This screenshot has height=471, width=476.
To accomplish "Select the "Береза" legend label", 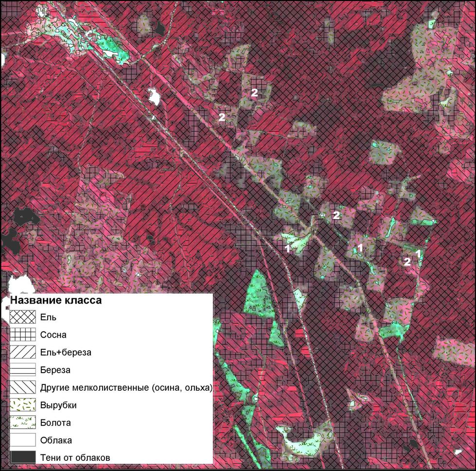I will click(x=55, y=370).
